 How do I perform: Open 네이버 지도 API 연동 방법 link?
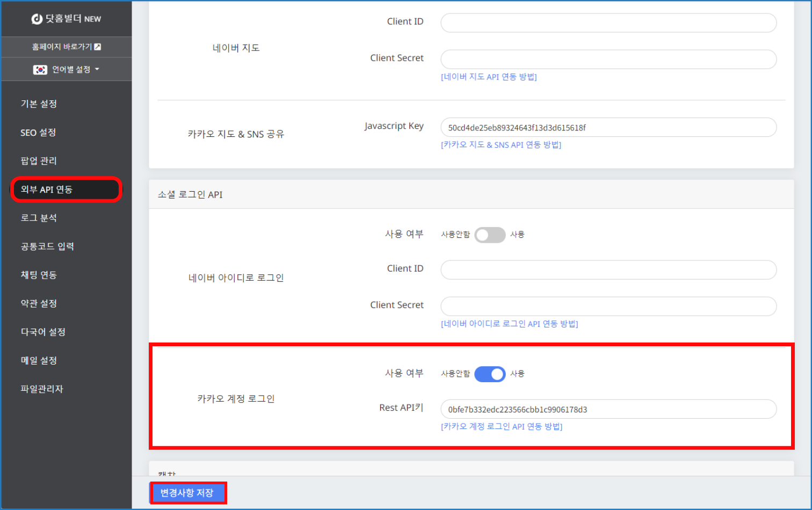point(489,77)
